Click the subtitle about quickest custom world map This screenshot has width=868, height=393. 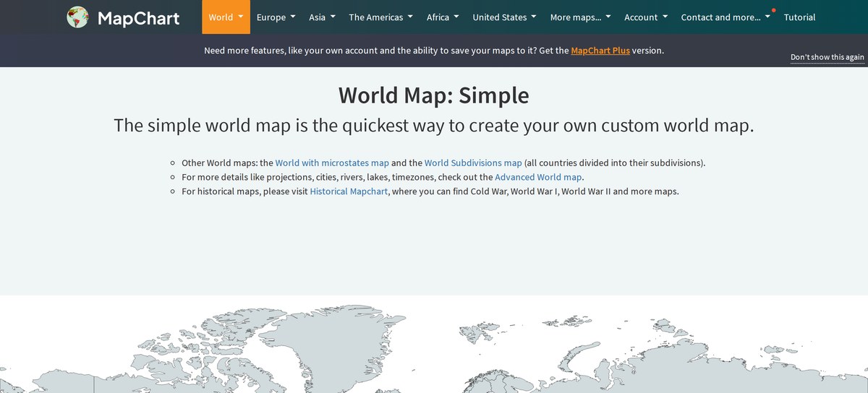434,126
